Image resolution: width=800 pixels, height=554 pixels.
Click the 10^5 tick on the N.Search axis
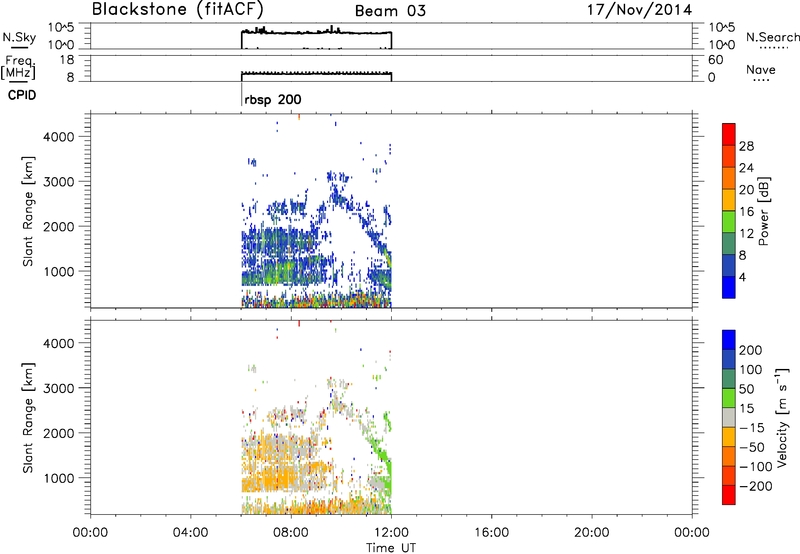click(721, 27)
